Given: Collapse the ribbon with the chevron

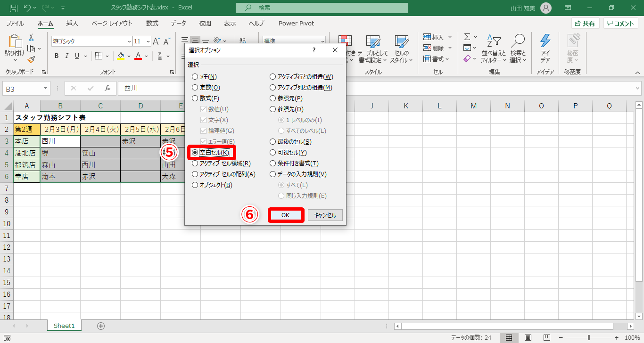Looking at the screenshot, I should pyautogui.click(x=638, y=72).
